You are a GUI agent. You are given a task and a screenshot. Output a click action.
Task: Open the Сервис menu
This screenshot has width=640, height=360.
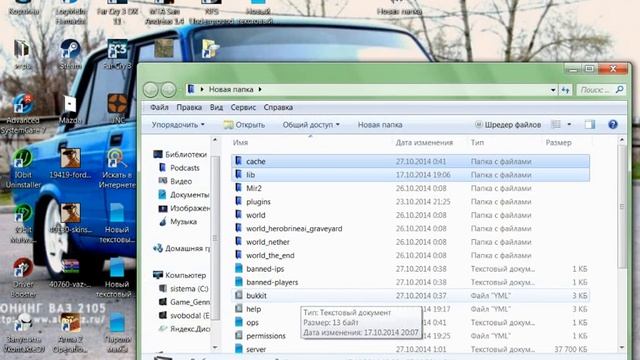tap(243, 107)
